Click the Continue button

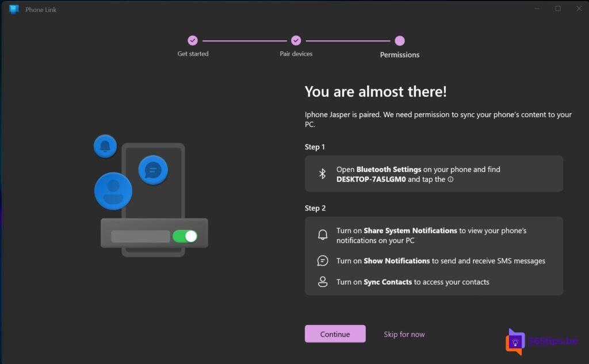pyautogui.click(x=335, y=334)
